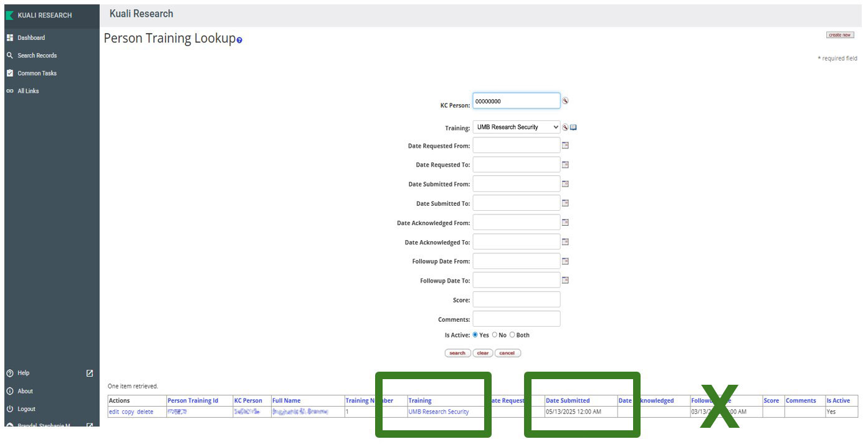Viewport: 868px width, 444px height.
Task: Click UMB Research Security link in results
Action: (439, 412)
